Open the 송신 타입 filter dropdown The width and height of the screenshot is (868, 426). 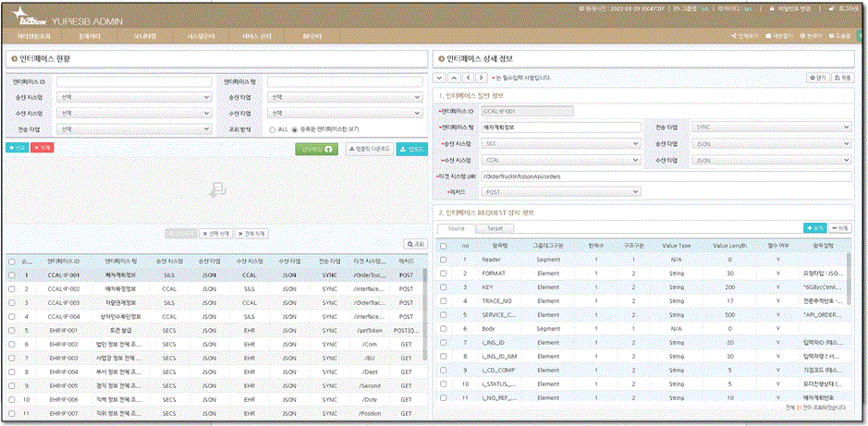coord(346,97)
